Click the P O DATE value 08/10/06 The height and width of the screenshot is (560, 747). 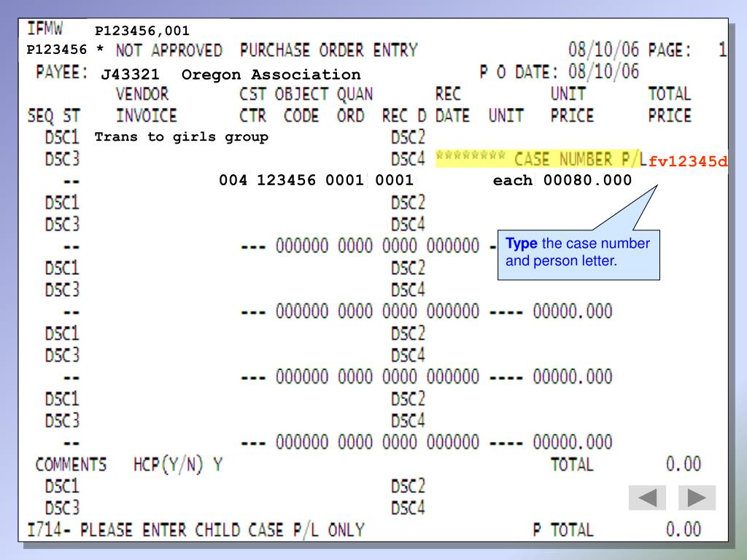click(x=603, y=71)
